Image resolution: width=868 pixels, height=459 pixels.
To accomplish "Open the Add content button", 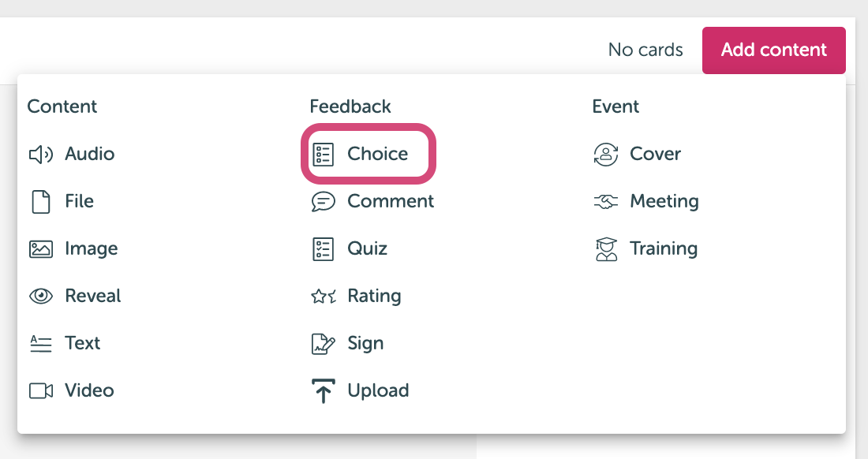I will (x=774, y=50).
